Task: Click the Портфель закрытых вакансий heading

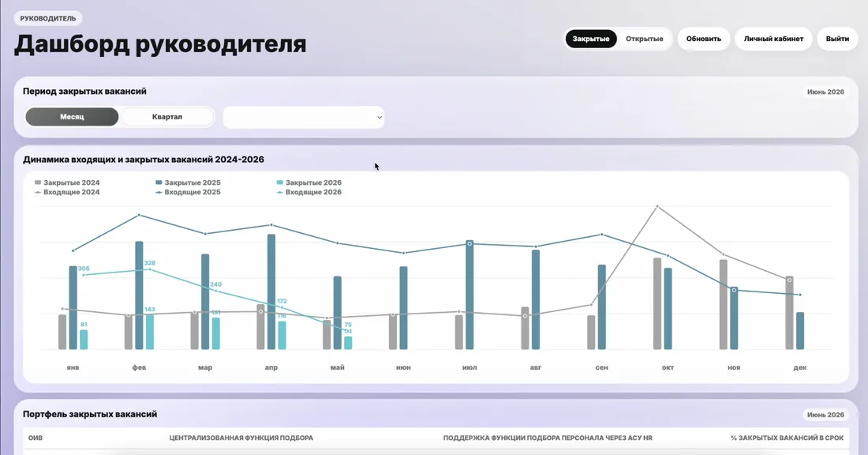Action: pos(90,414)
